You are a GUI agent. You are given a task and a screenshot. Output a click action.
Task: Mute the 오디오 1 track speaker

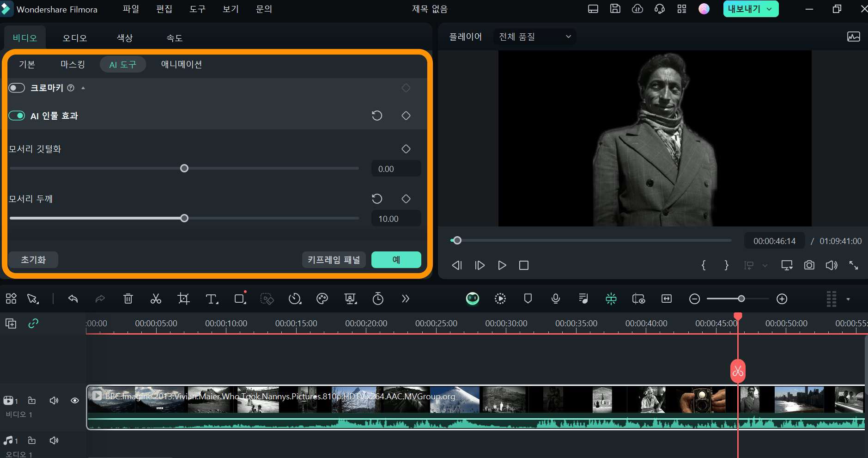point(54,440)
